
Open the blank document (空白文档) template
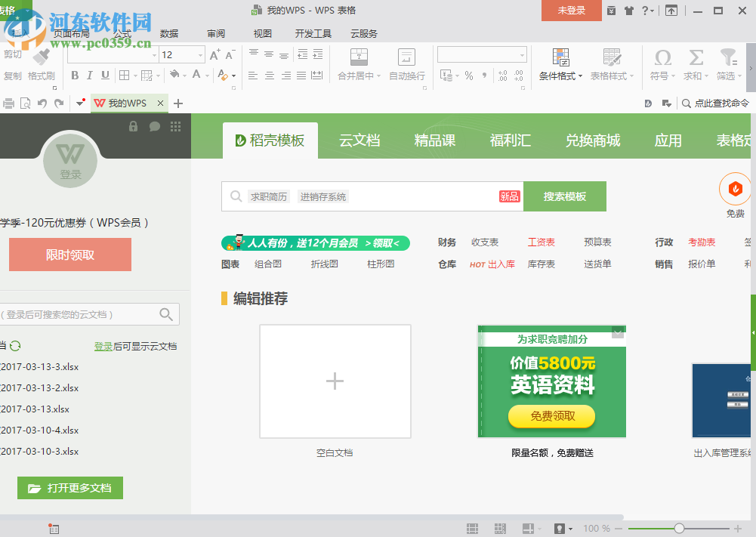335,381
